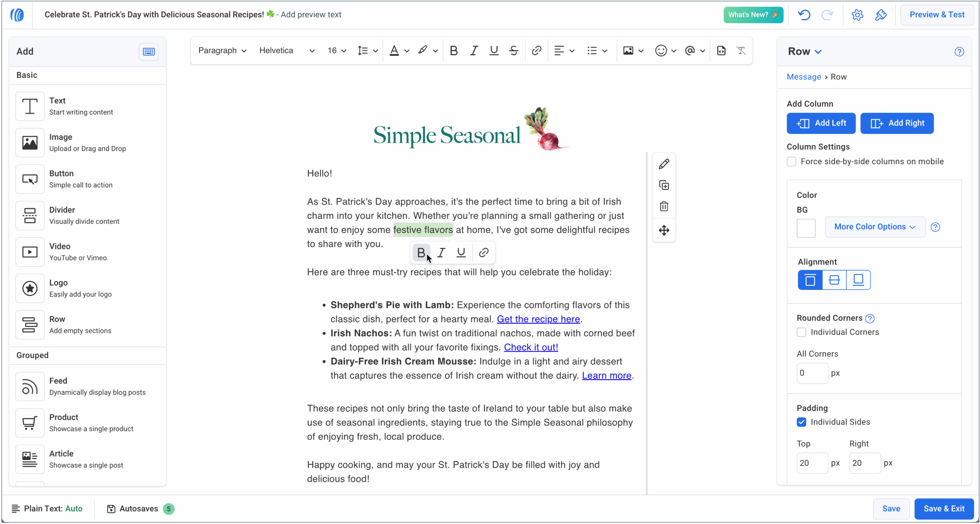Screen dimensions: 980x524
Task: Open the Paragraph style dropdown
Action: click(222, 51)
